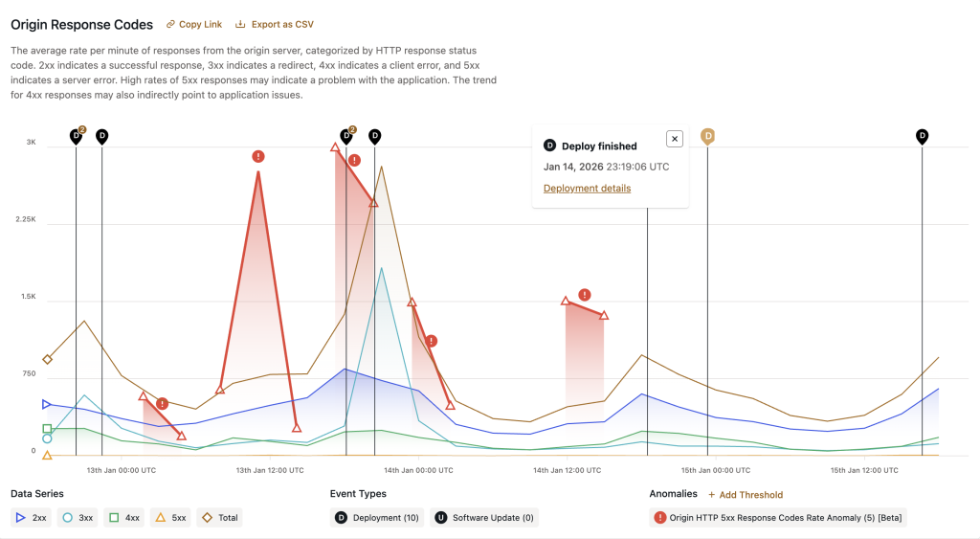The width and height of the screenshot is (980, 539).
Task: Toggle the 3xx data series
Action: click(x=77, y=518)
